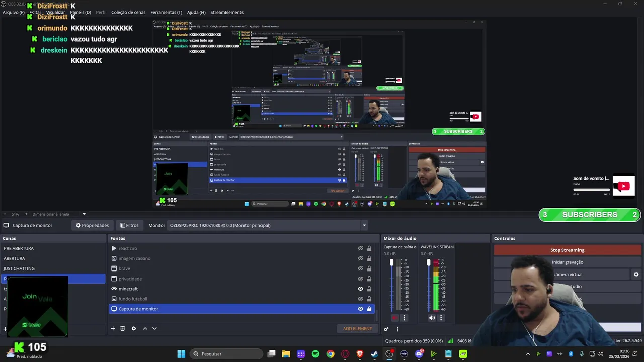The width and height of the screenshot is (644, 362).
Task: Move source down with the down arrow
Action: tap(154, 328)
